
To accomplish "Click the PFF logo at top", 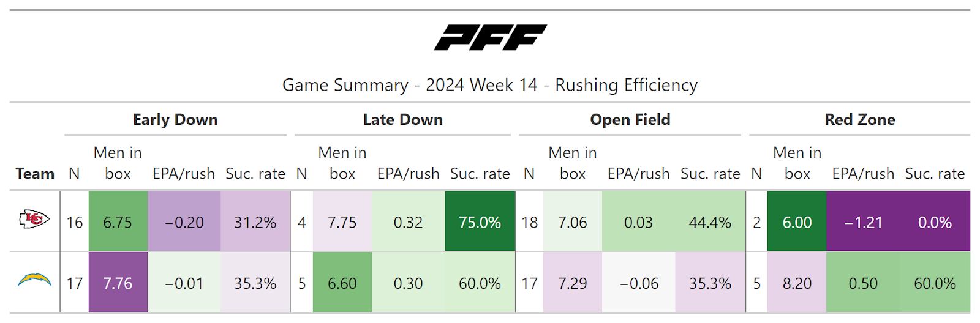I will tap(490, 37).
